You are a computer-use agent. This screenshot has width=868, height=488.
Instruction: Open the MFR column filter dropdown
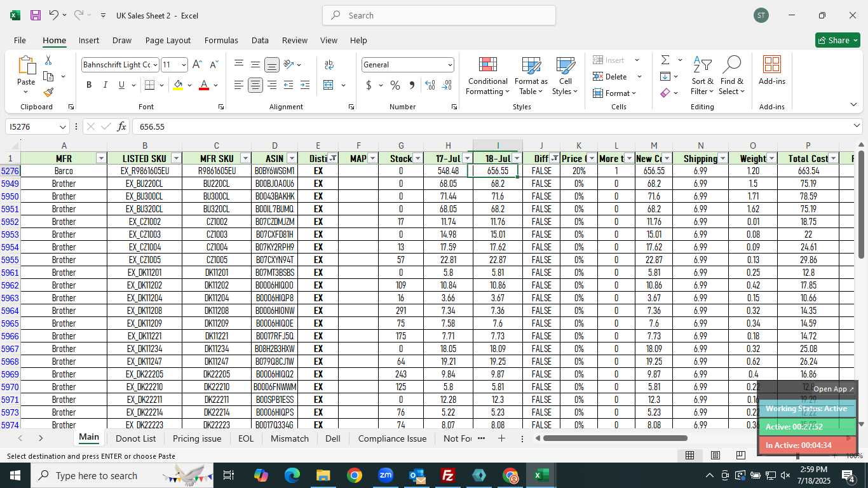(100, 158)
